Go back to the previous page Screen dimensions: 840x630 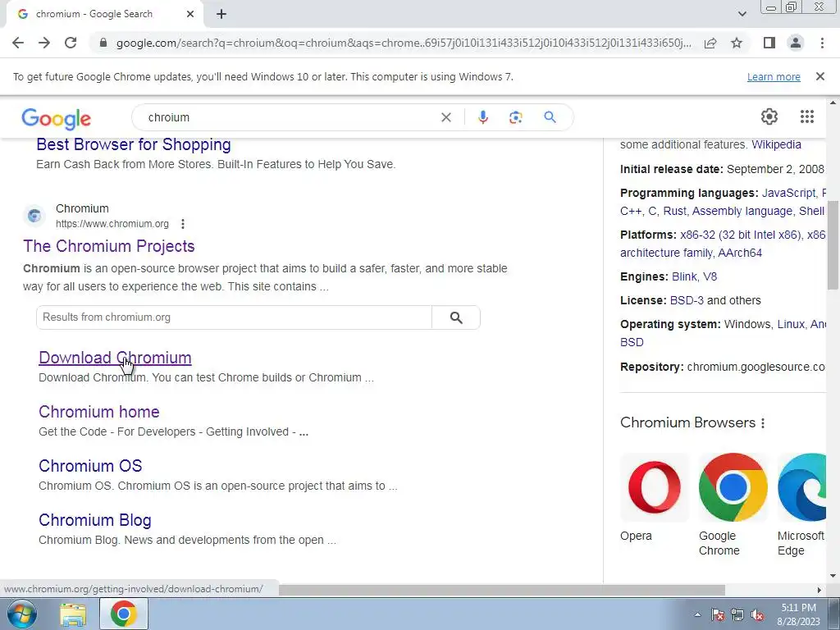18,43
